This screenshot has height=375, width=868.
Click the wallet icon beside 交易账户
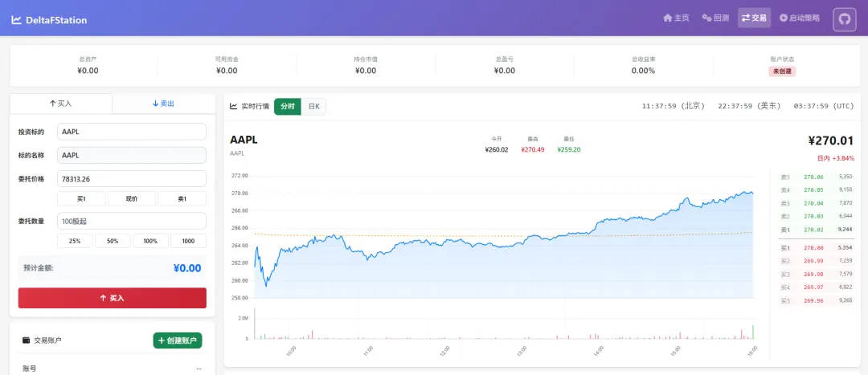(x=26, y=340)
